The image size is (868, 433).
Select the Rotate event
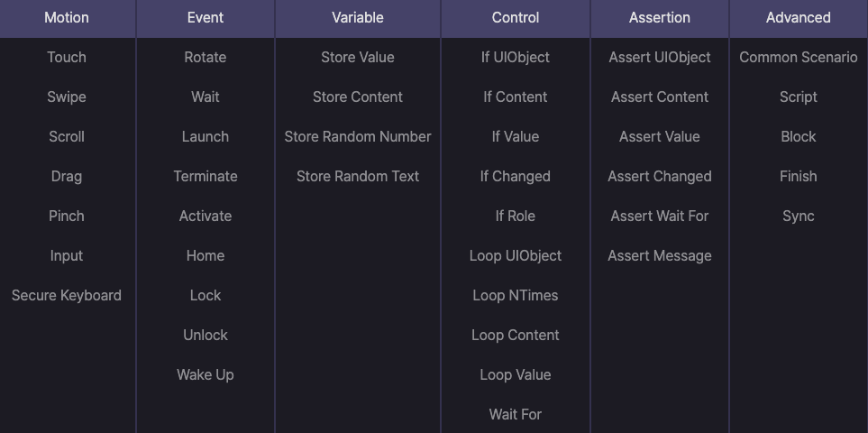[206, 57]
